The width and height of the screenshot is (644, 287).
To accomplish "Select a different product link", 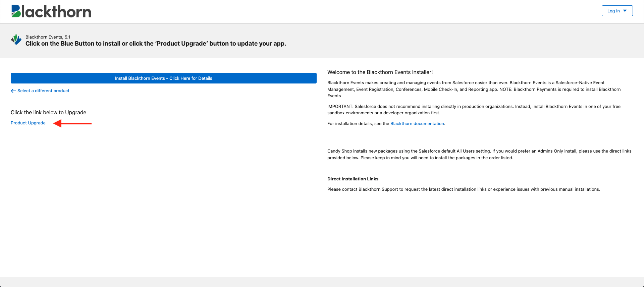I will point(43,91).
